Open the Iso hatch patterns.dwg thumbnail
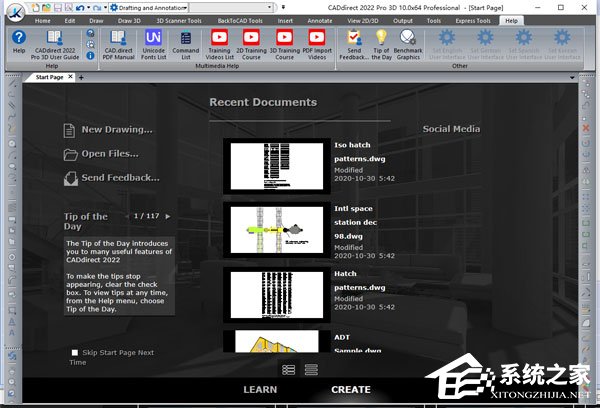Image resolution: width=600 pixels, height=408 pixels. pyautogui.click(x=277, y=166)
